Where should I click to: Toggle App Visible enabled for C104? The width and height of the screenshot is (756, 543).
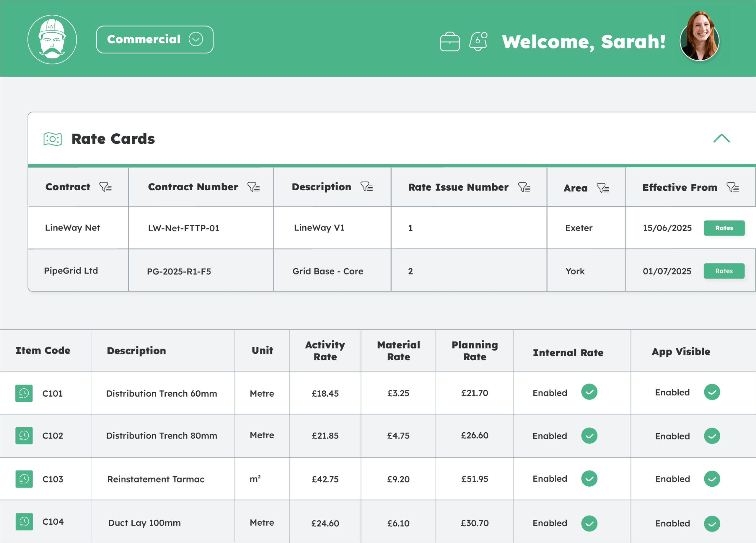pos(712,524)
